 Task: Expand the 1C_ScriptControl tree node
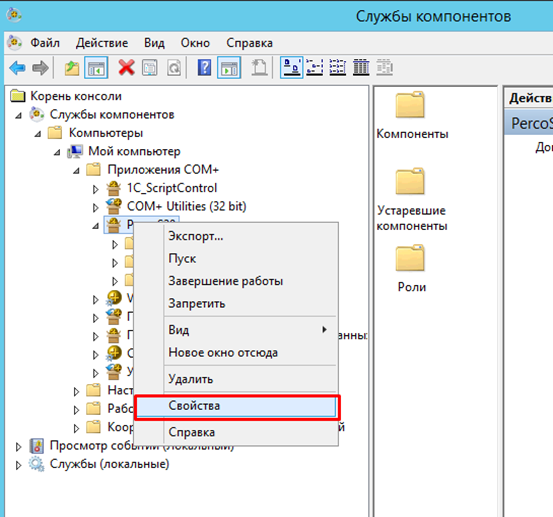pyautogui.click(x=96, y=189)
